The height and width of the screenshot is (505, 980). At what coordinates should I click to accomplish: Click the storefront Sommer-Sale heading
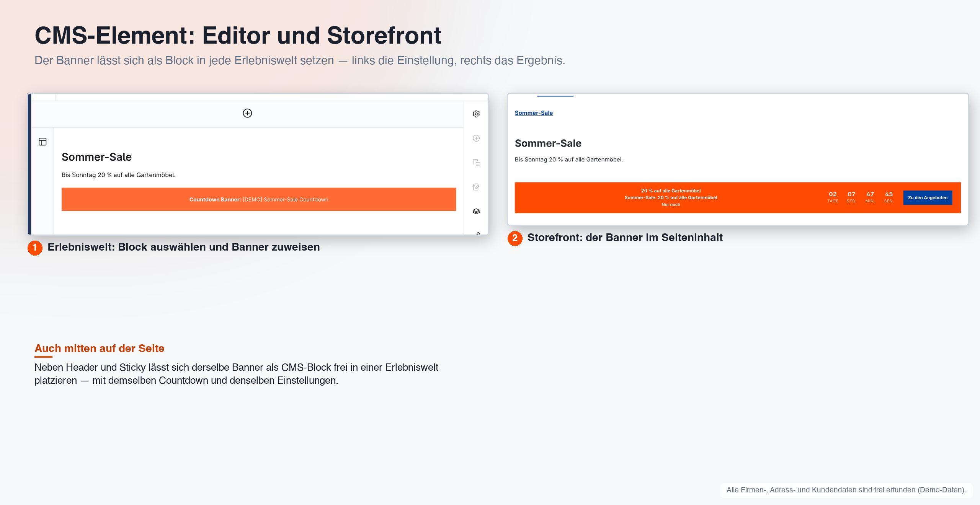coord(548,143)
